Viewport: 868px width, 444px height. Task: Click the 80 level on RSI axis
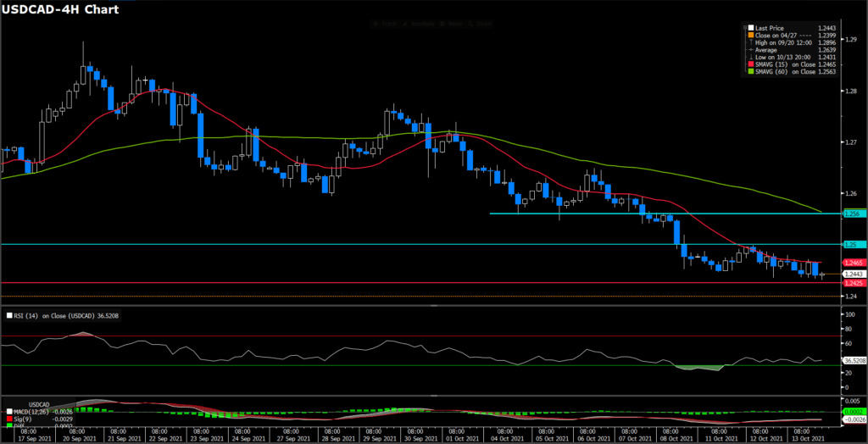pos(849,329)
